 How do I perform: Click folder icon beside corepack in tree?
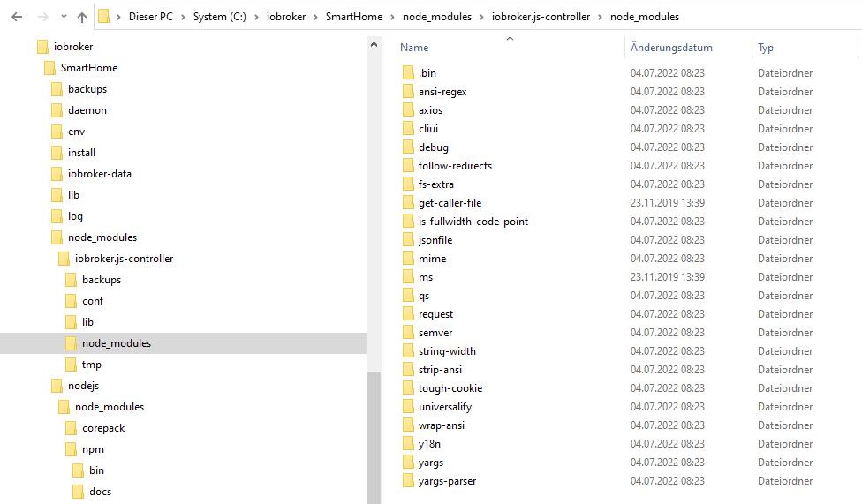[72, 427]
